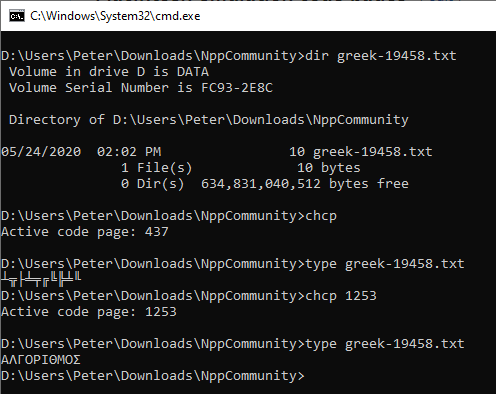
Task: Click the file name greek-19458.txt in listing
Action: 372,152
